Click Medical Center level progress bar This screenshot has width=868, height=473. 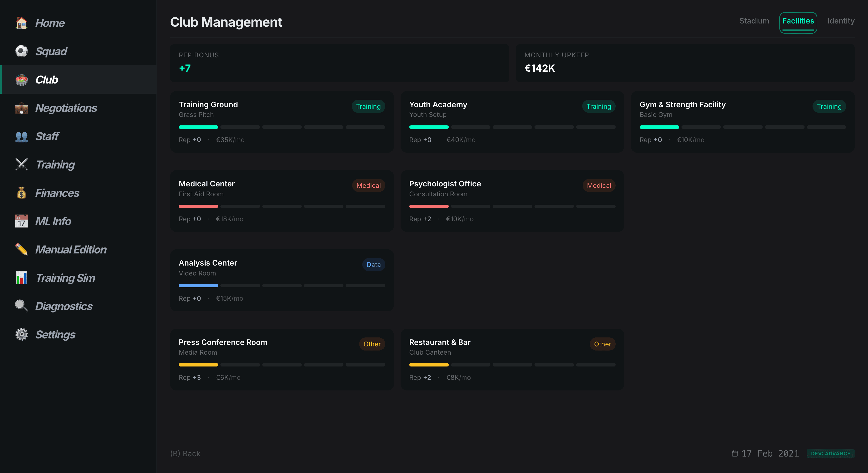click(282, 206)
